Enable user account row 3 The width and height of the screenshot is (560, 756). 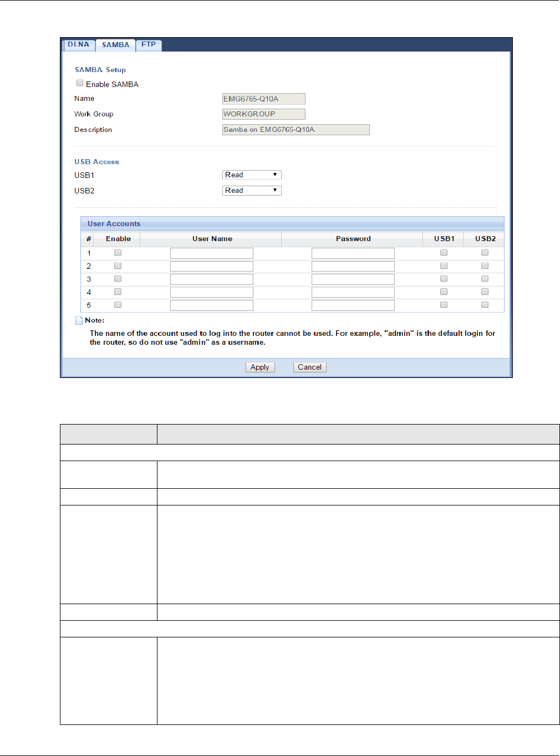pos(118,279)
